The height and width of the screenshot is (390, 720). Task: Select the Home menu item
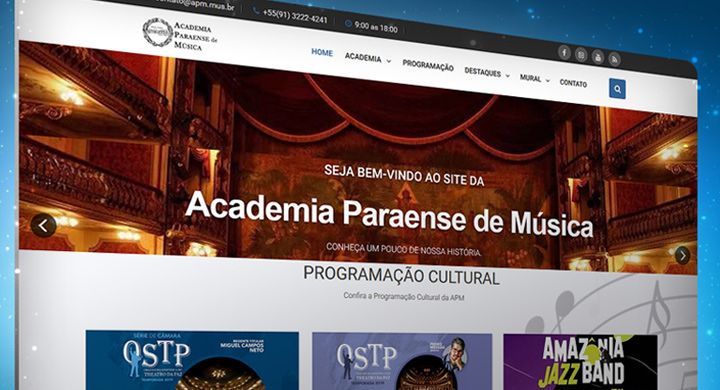[322, 52]
